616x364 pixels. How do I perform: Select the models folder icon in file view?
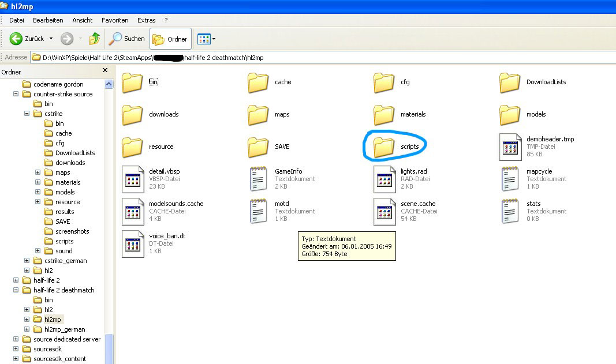click(x=510, y=115)
